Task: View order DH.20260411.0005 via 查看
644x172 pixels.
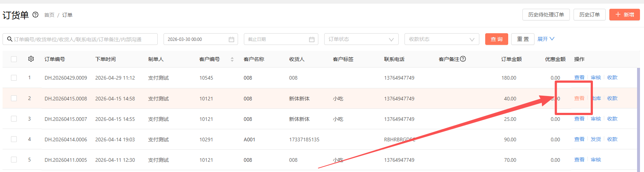Action: (x=579, y=160)
